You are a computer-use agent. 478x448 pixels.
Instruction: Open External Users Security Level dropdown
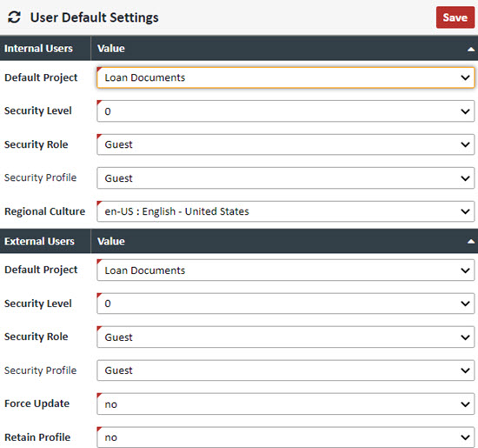click(285, 304)
